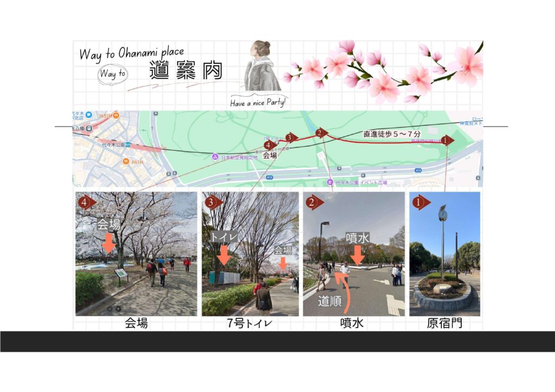Click the purple 代々木公園 イベント広場 pin
555x392 pixels.
pyautogui.click(x=330, y=182)
